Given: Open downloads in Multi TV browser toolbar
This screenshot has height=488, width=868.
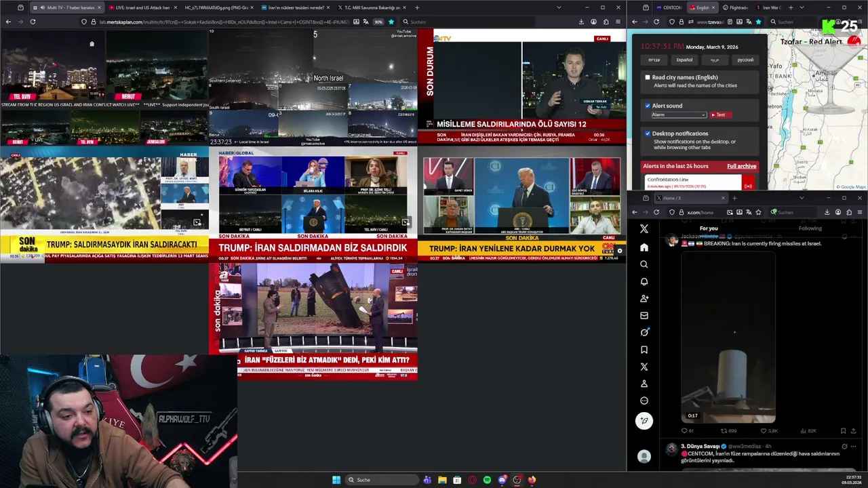Looking at the screenshot, I should 581,22.
